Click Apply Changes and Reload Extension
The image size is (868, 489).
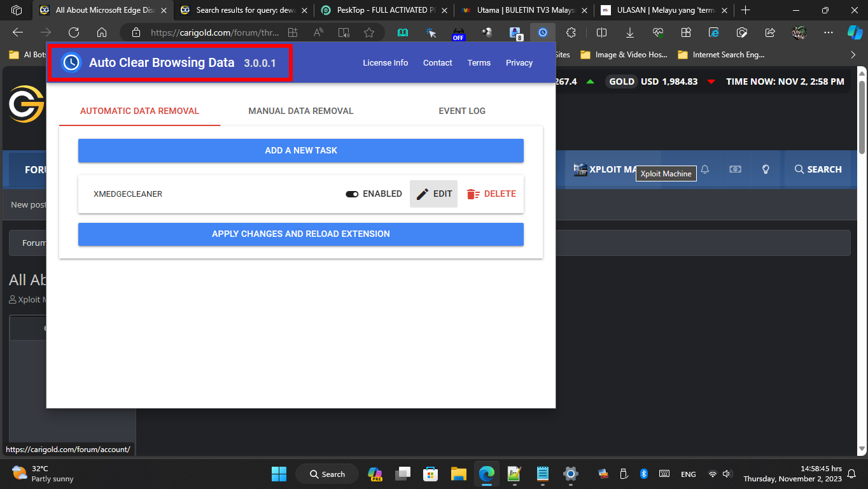coord(301,234)
